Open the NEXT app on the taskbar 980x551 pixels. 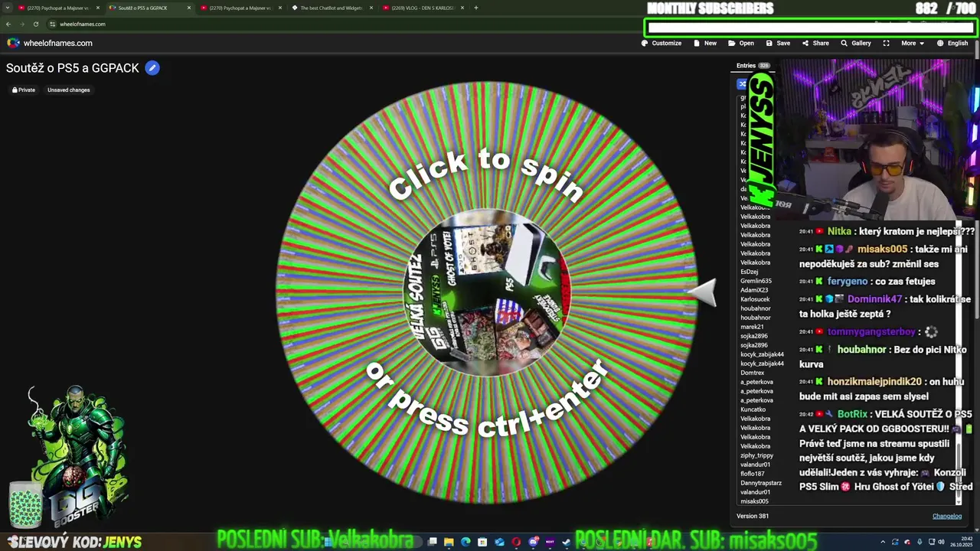pyautogui.click(x=550, y=542)
